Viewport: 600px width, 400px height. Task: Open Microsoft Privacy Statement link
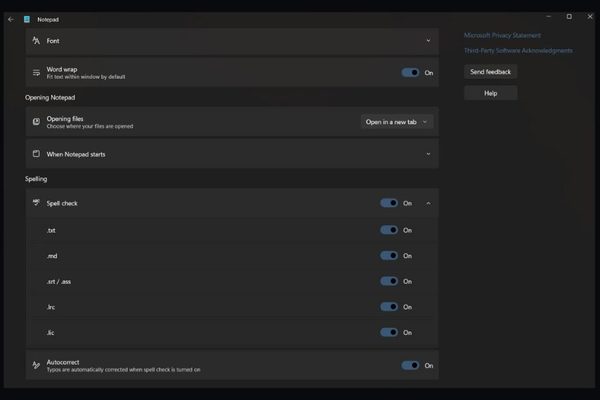(x=502, y=35)
